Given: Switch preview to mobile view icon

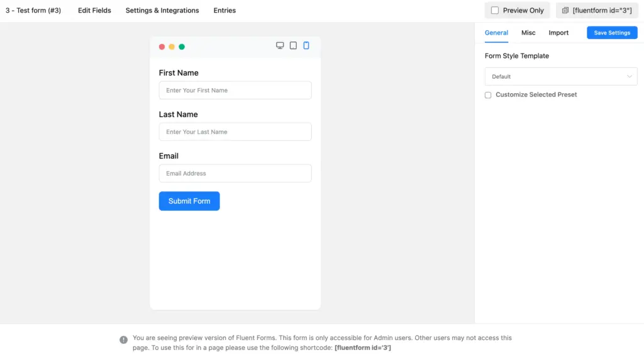Looking at the screenshot, I should click(x=306, y=46).
